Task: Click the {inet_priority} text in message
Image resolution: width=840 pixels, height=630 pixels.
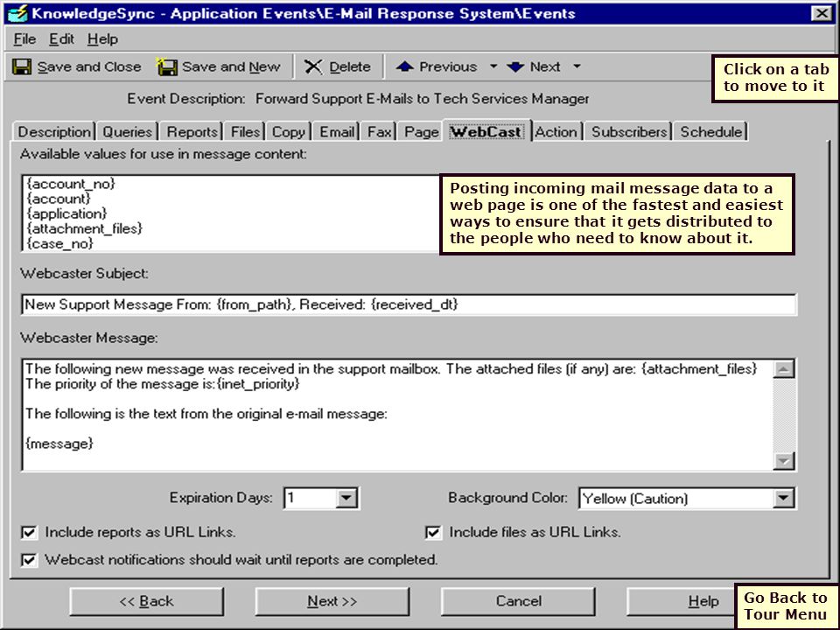Action: (x=257, y=384)
